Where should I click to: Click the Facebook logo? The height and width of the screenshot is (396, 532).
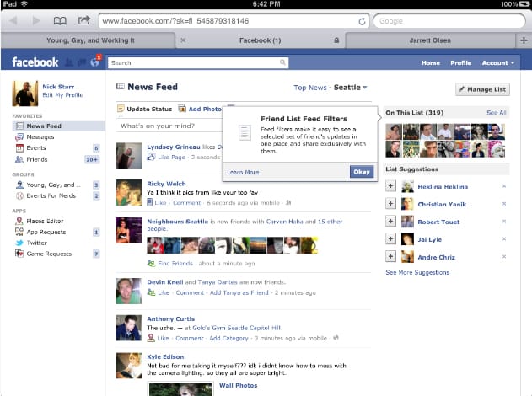pos(35,62)
